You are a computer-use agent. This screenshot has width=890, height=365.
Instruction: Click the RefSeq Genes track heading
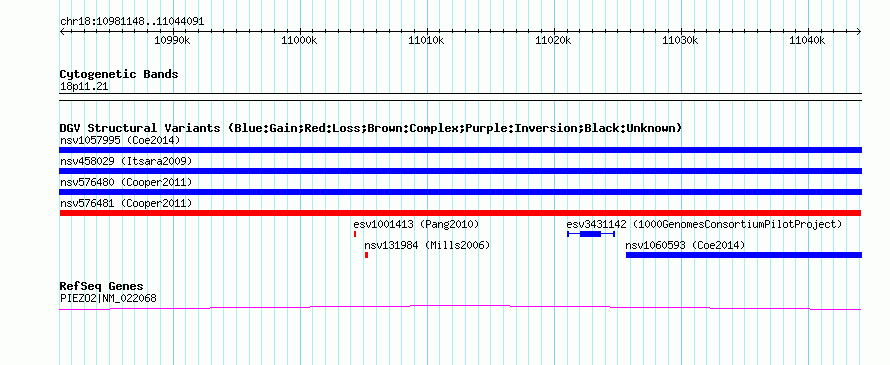click(102, 286)
